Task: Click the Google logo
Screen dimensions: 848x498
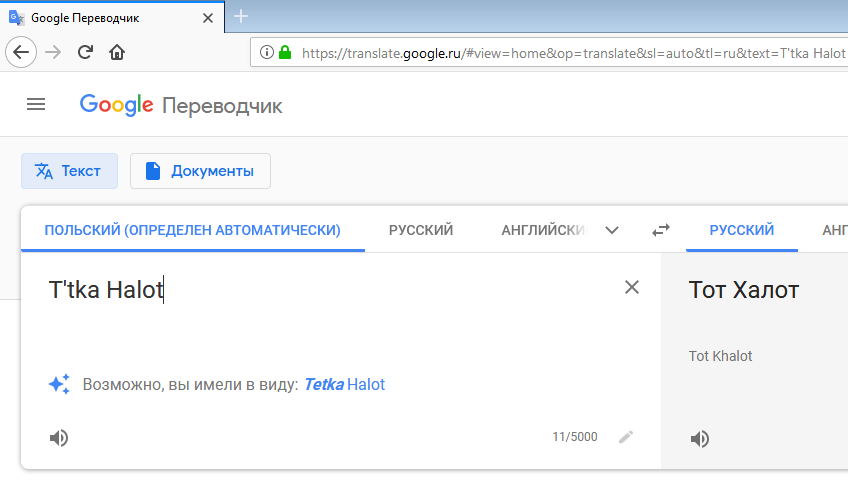Action: (x=116, y=105)
